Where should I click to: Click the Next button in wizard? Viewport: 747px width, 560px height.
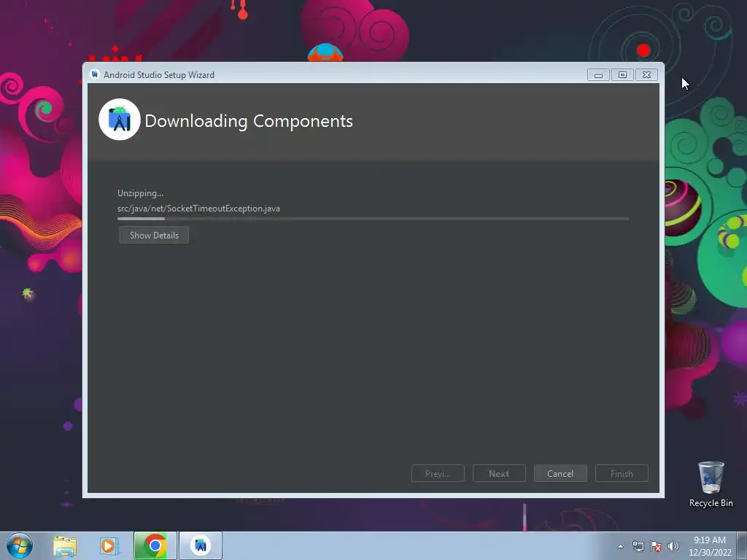click(x=499, y=473)
